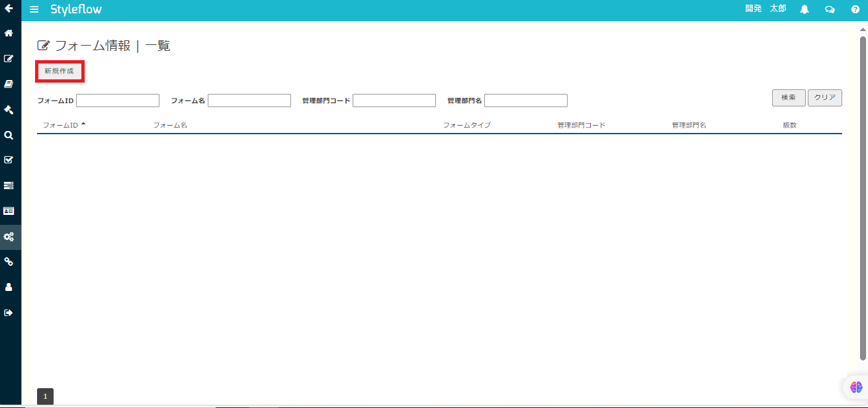Viewport: 868px width, 408px height.
Task: Open the user icon in sidebar
Action: [x=9, y=287]
